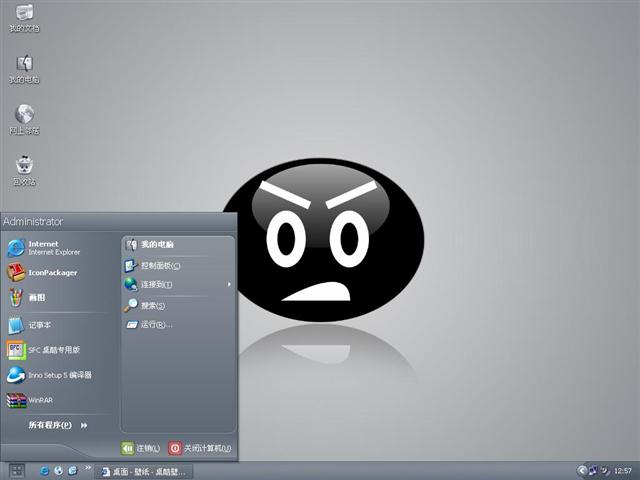Click the Start button on taskbar

click(x=17, y=471)
